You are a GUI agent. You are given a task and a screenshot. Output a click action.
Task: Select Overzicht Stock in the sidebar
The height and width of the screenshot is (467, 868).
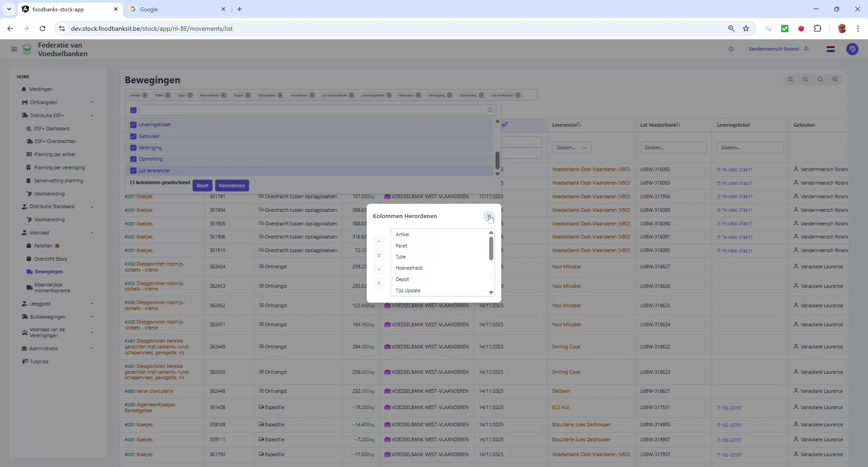pyautogui.click(x=50, y=259)
